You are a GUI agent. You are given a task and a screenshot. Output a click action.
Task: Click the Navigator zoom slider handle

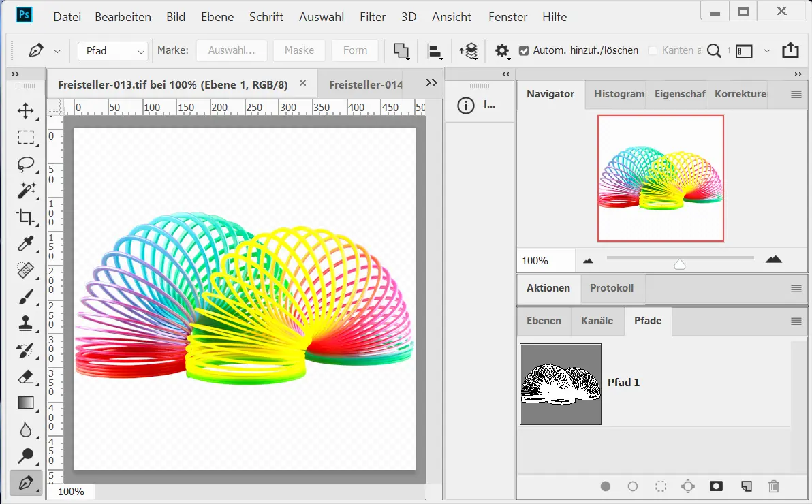pyautogui.click(x=679, y=264)
